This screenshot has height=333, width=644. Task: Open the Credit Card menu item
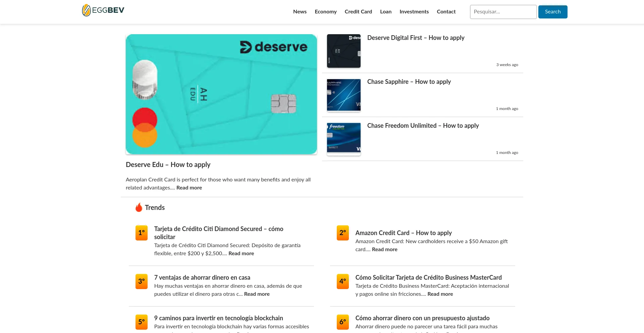point(358,12)
